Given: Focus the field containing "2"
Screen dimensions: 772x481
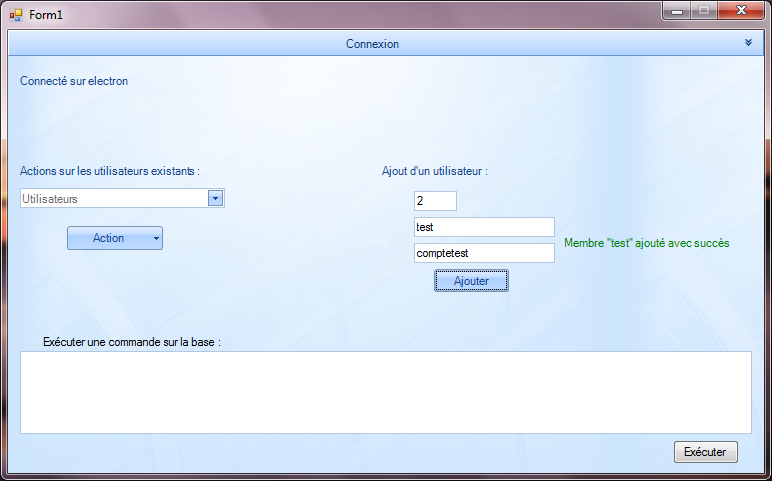Looking at the screenshot, I should point(435,201).
